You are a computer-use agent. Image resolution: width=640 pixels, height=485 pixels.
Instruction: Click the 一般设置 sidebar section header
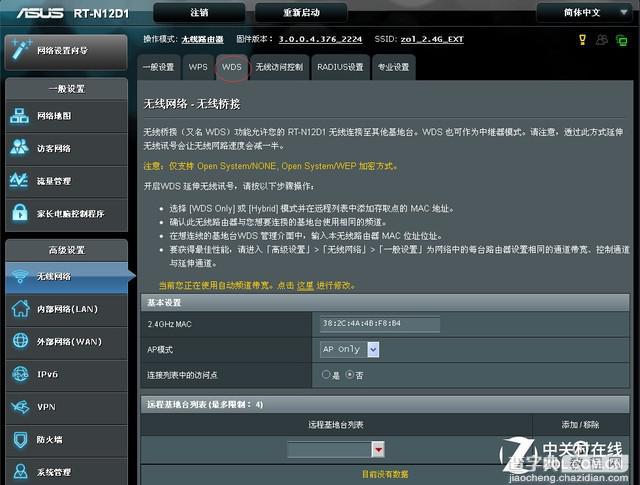click(67, 89)
